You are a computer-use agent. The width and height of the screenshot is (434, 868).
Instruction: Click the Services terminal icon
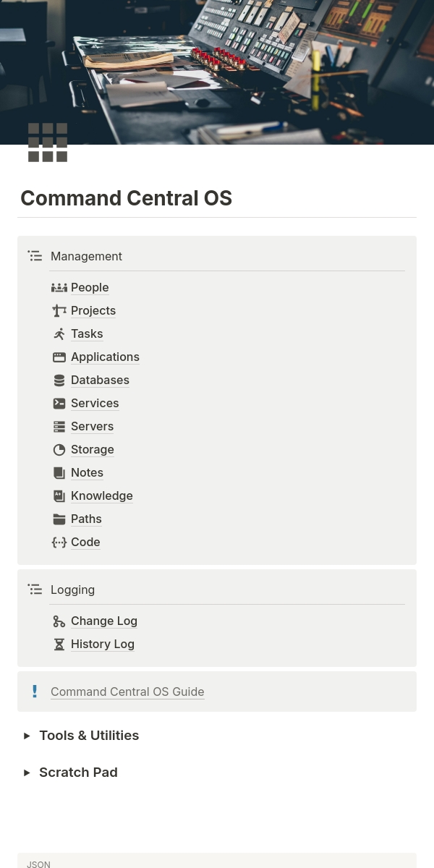[59, 404]
